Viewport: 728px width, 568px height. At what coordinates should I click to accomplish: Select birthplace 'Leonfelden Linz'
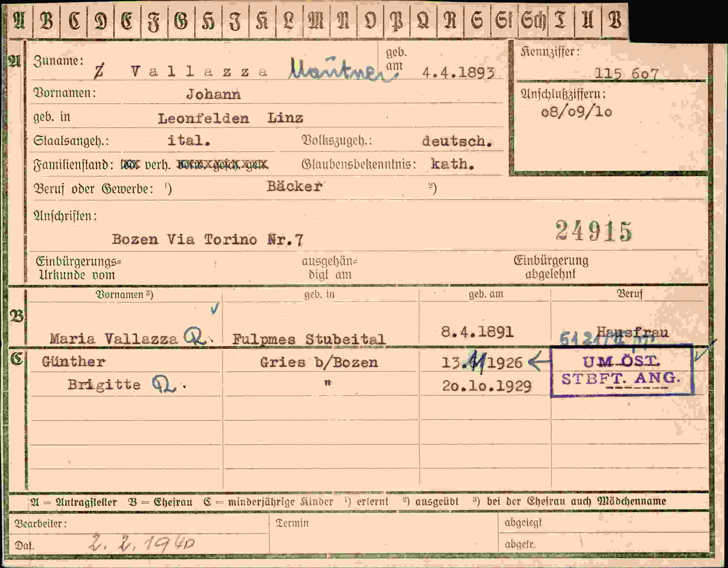coord(230,118)
